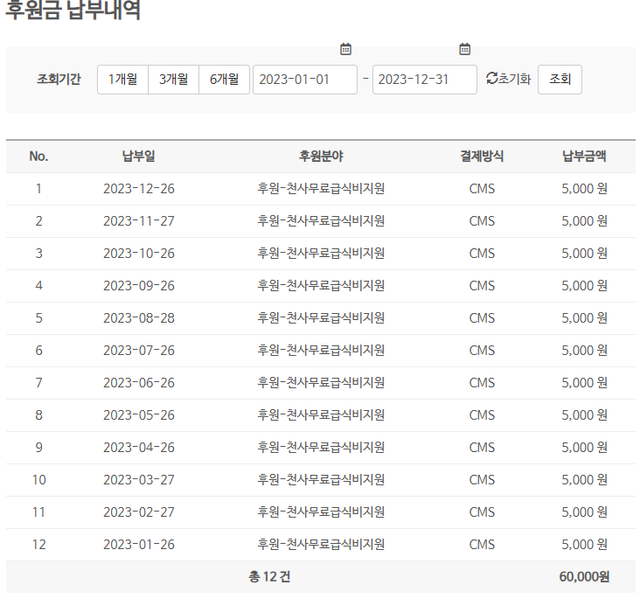Click the 총 12 건 summary text

[x=270, y=577]
